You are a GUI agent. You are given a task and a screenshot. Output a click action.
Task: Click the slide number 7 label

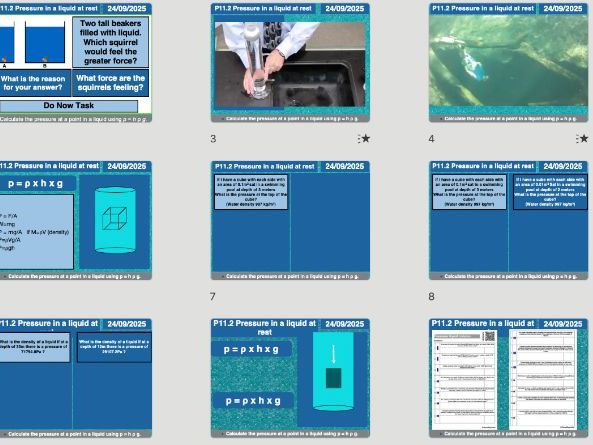pyautogui.click(x=213, y=296)
